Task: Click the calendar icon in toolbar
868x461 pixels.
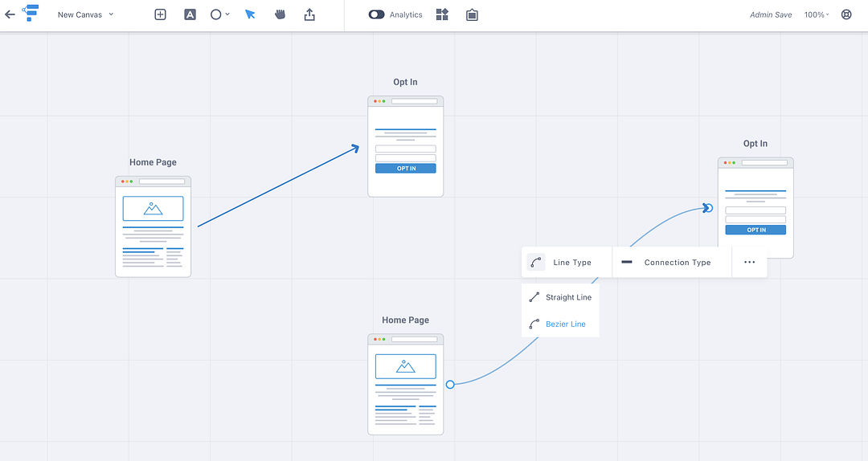Action: point(472,14)
